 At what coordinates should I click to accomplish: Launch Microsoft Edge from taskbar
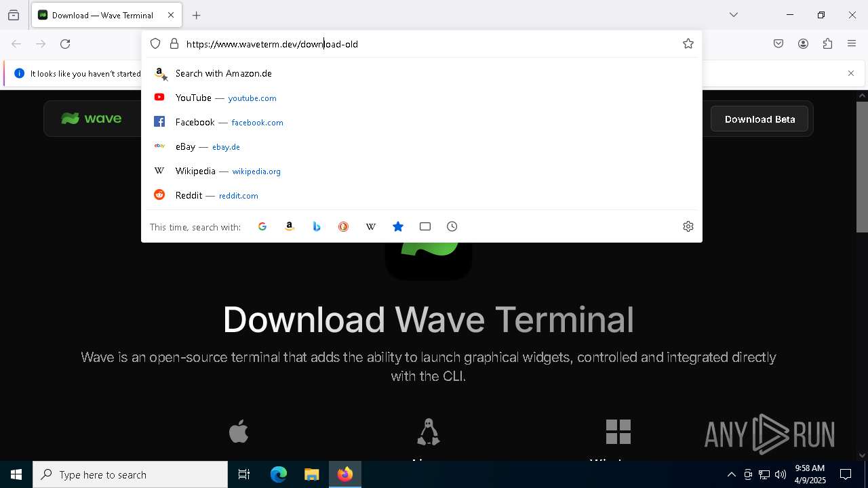coord(279,474)
